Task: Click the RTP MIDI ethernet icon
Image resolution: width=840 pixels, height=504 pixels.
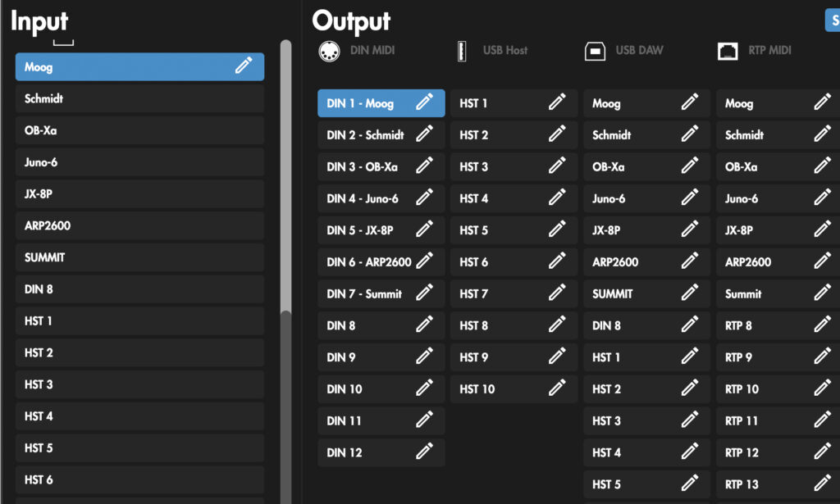Action: [x=728, y=52]
